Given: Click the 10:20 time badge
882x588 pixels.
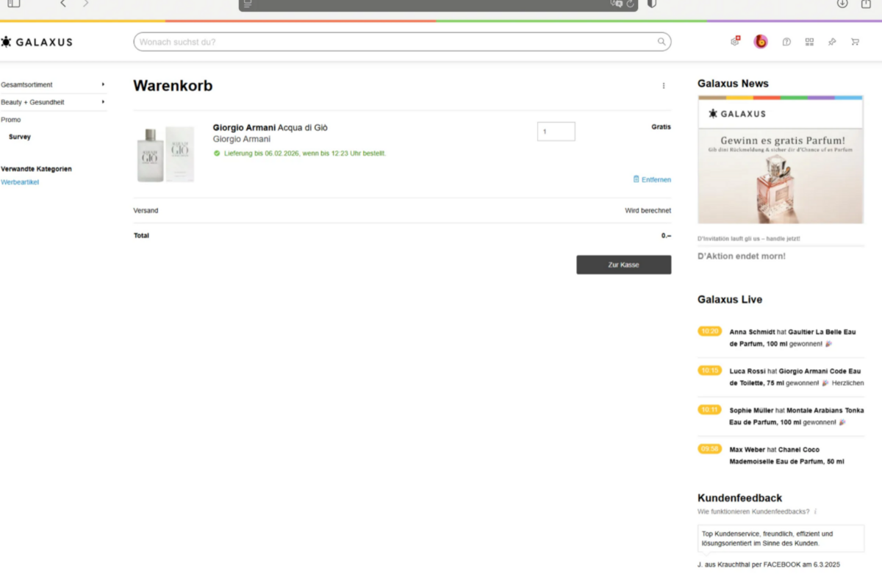Looking at the screenshot, I should click(710, 331).
